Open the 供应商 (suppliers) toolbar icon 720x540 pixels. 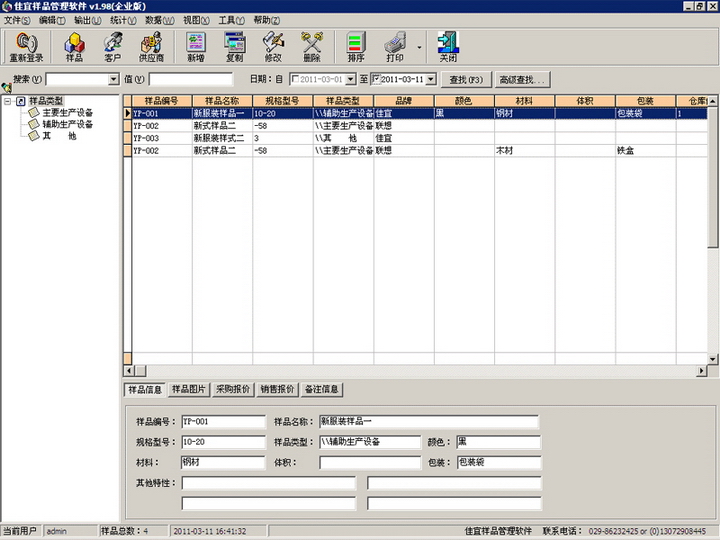151,46
